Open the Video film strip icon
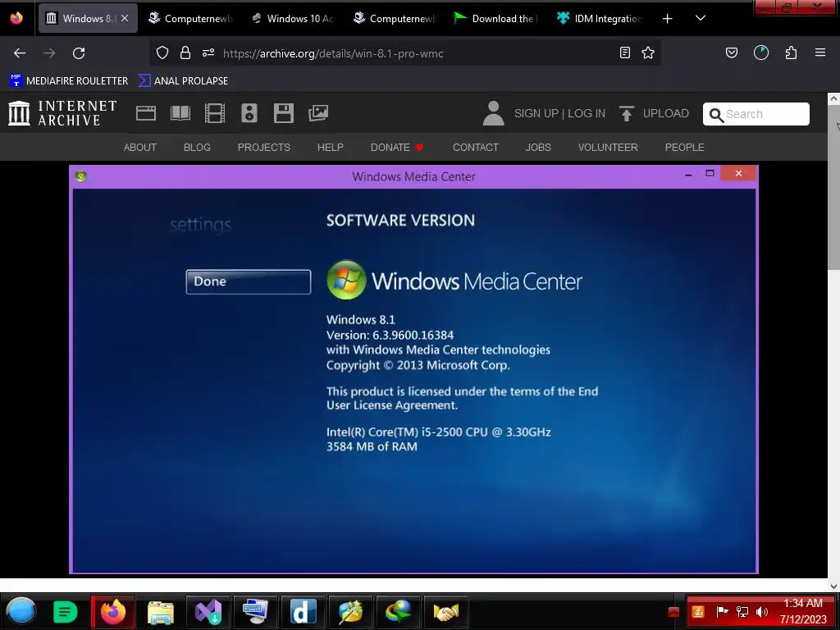 tap(215, 113)
